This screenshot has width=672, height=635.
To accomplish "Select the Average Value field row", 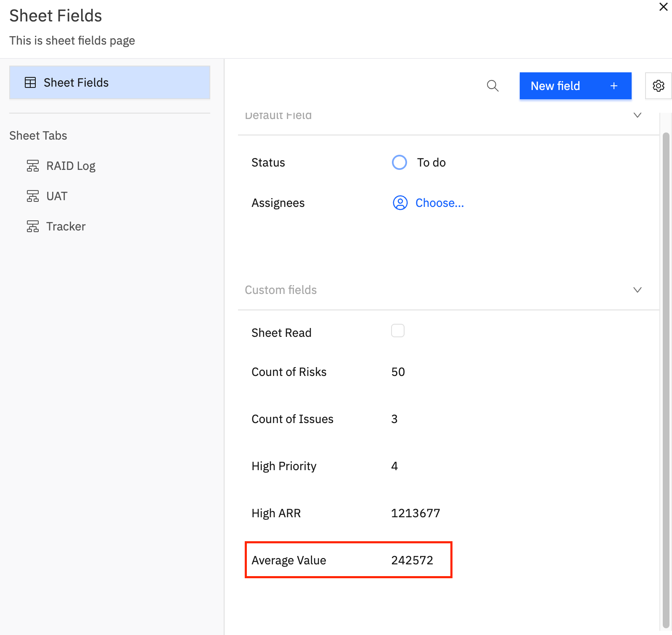I will point(348,560).
